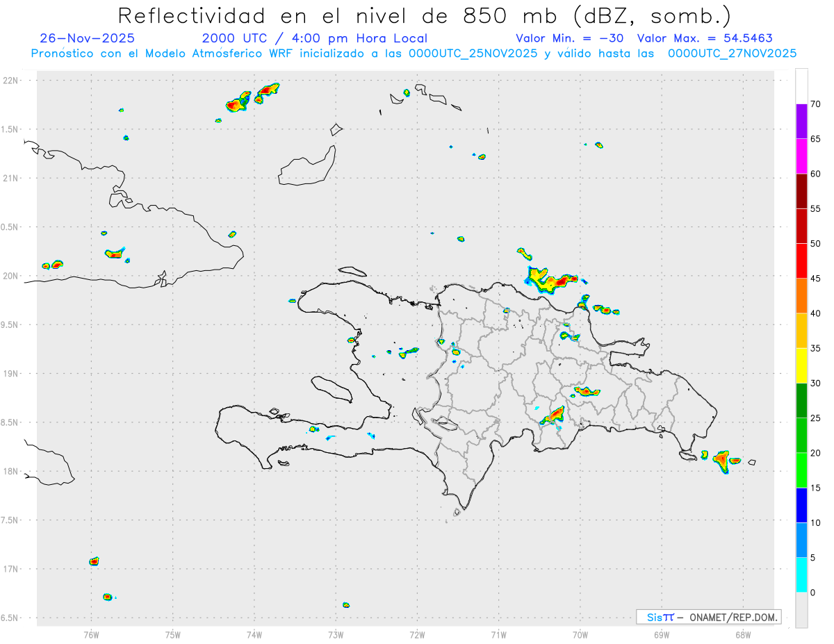Pick the gray below-zero color bar segment
The image size is (834, 644).
pyautogui.click(x=801, y=610)
